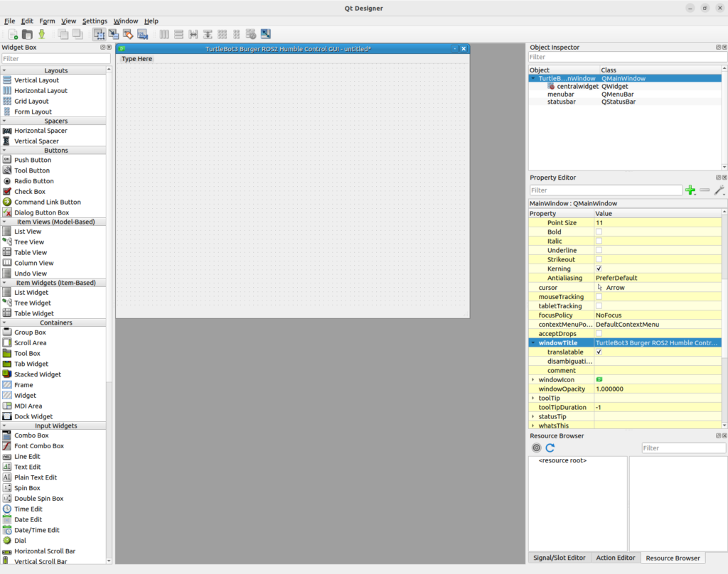Click Lay Out in a Grid icon
This screenshot has height=574, width=728.
pyautogui.click(x=222, y=34)
